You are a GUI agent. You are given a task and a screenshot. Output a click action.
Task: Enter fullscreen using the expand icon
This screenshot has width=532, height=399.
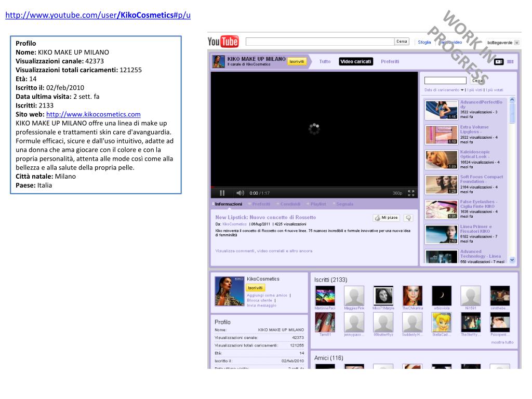(411, 193)
